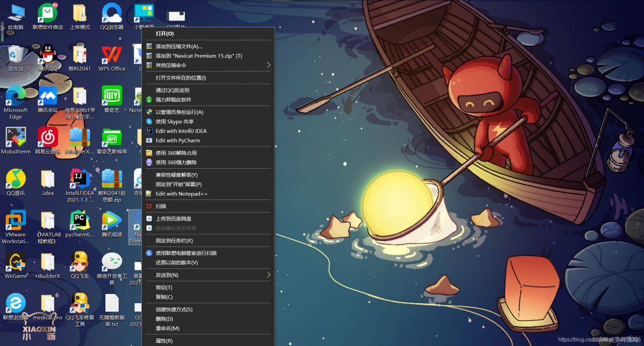
Task: Choose Edit with Notepad++
Action: (x=208, y=194)
